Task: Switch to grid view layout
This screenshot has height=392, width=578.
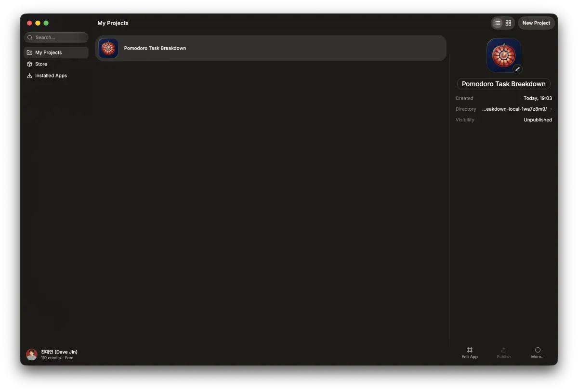Action: point(509,23)
